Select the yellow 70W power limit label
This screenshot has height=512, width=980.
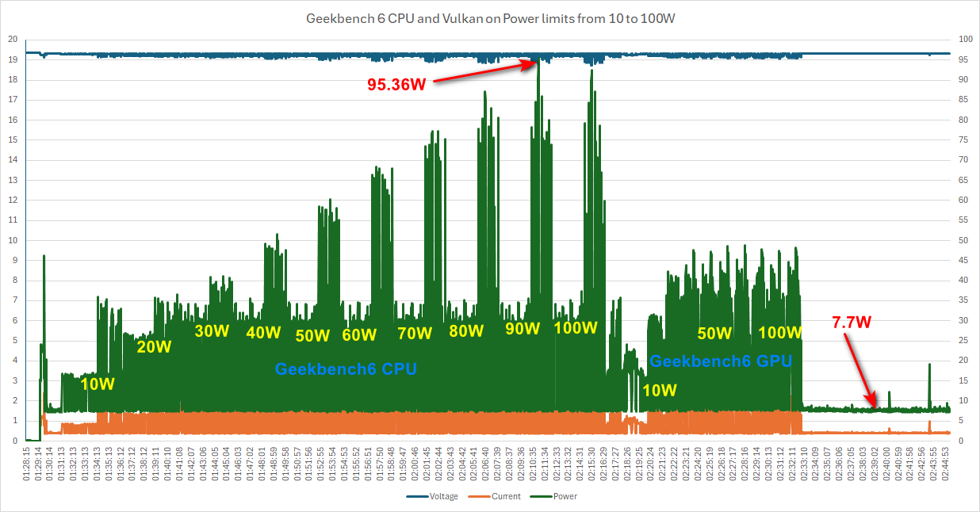pyautogui.click(x=415, y=334)
